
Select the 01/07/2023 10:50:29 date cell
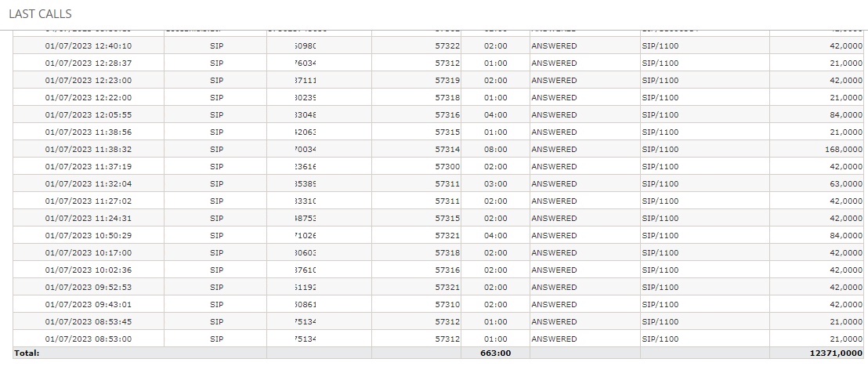[89, 235]
